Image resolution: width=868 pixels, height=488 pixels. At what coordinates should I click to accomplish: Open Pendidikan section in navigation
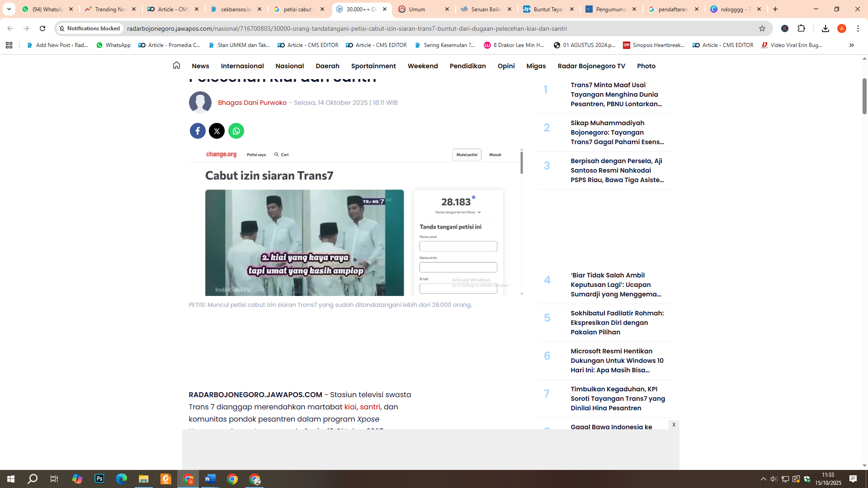(x=468, y=66)
